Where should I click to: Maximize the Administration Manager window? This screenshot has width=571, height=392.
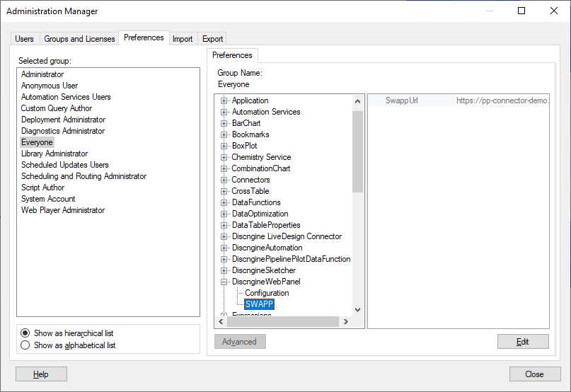click(521, 11)
